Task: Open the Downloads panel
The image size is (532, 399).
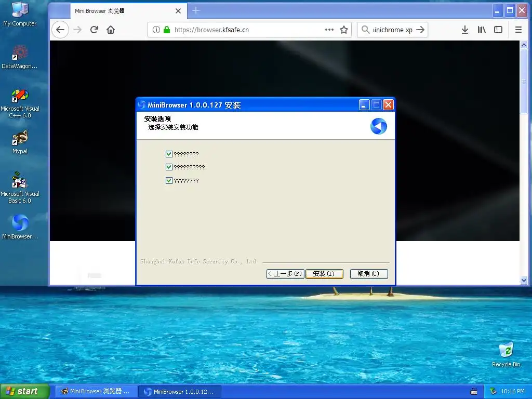Action: coord(465,30)
